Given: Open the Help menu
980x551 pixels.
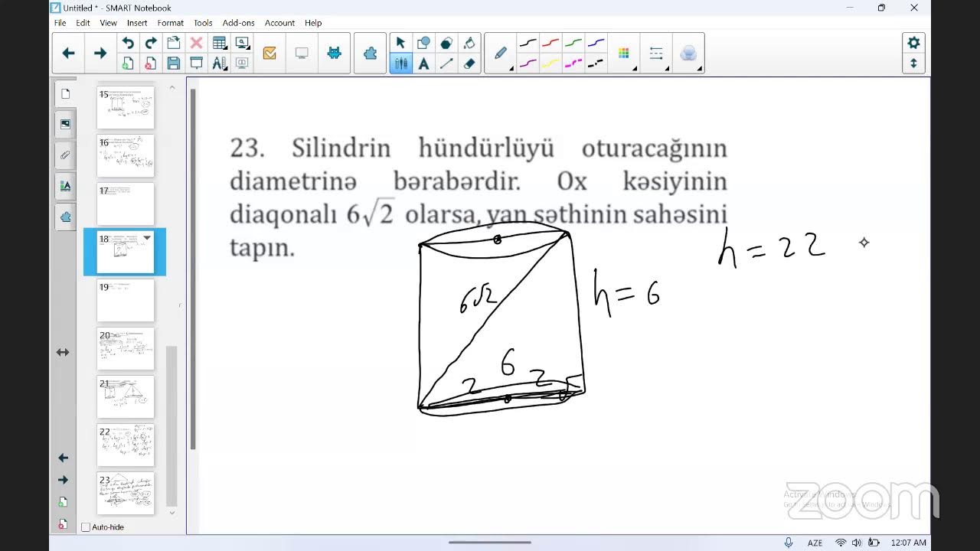Looking at the screenshot, I should 313,23.
